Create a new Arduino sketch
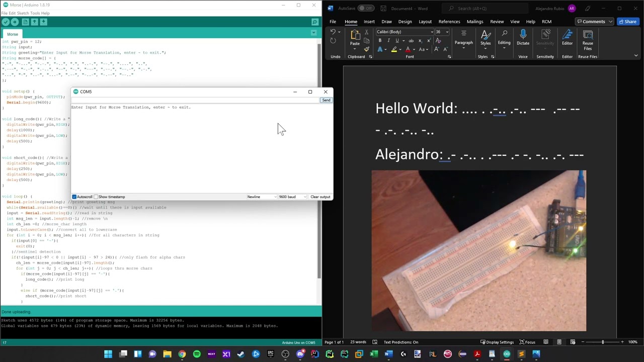Screen dimensions: 644x362 [25, 22]
